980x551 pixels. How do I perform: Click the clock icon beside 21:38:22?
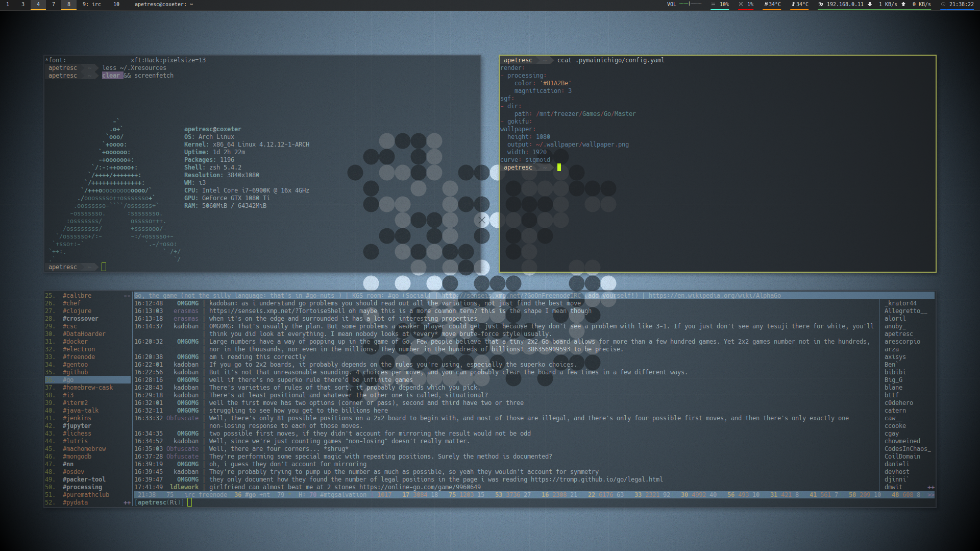[x=943, y=4]
